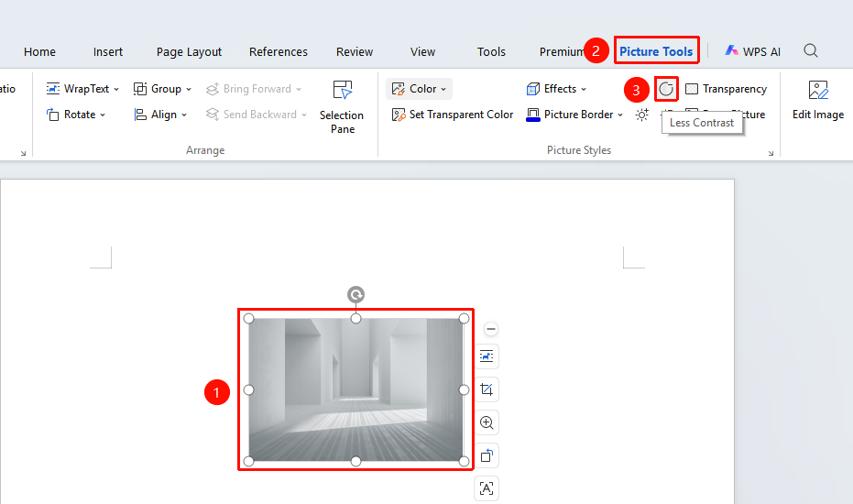Open the Selection Pane
Screen dimensions: 853x504
342,106
